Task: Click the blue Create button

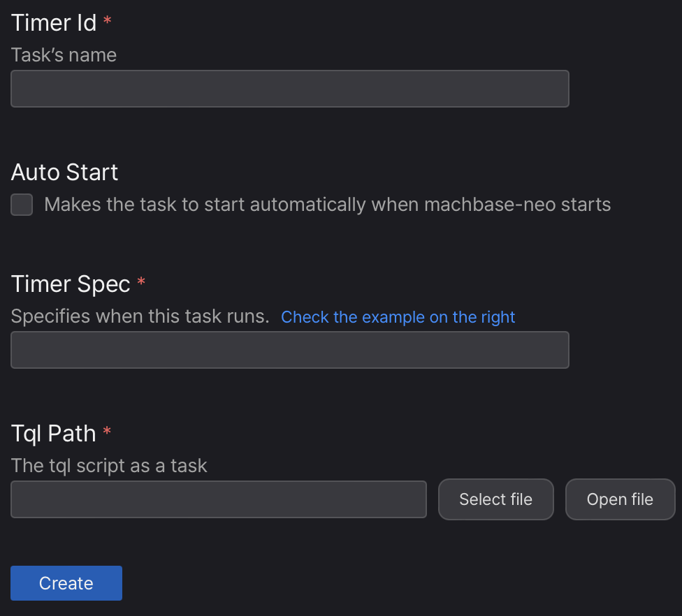Action: click(66, 583)
